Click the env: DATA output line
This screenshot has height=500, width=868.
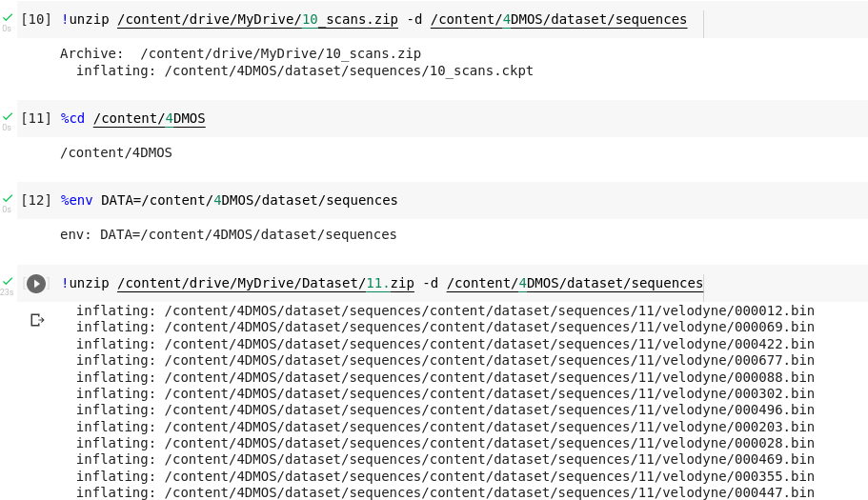coord(228,234)
